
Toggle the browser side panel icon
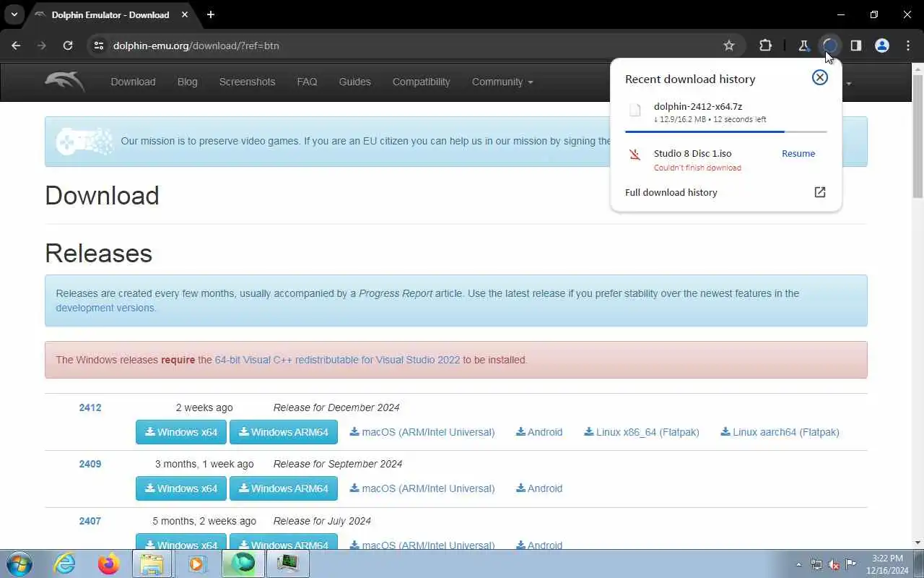[x=855, y=46]
